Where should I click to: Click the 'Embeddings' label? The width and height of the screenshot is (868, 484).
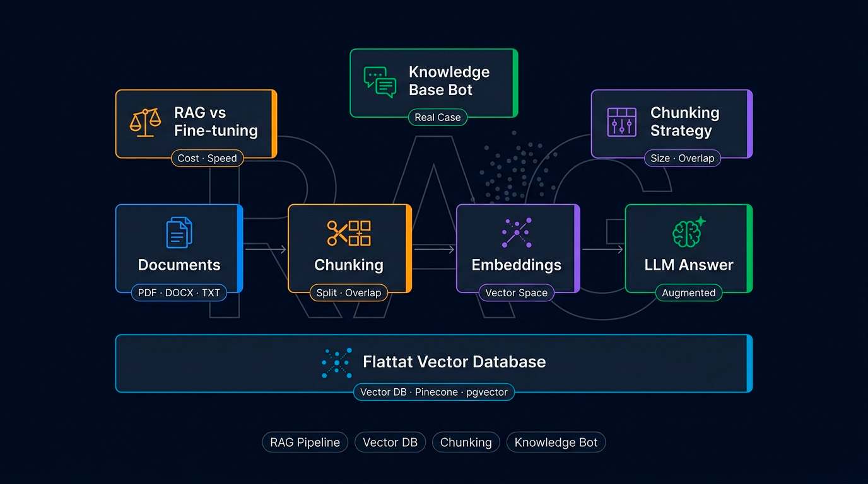click(517, 265)
